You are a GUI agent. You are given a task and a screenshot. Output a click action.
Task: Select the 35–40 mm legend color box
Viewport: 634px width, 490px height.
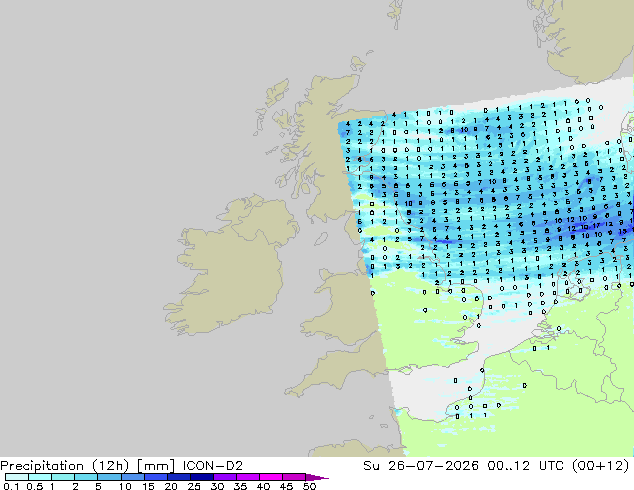point(247,477)
